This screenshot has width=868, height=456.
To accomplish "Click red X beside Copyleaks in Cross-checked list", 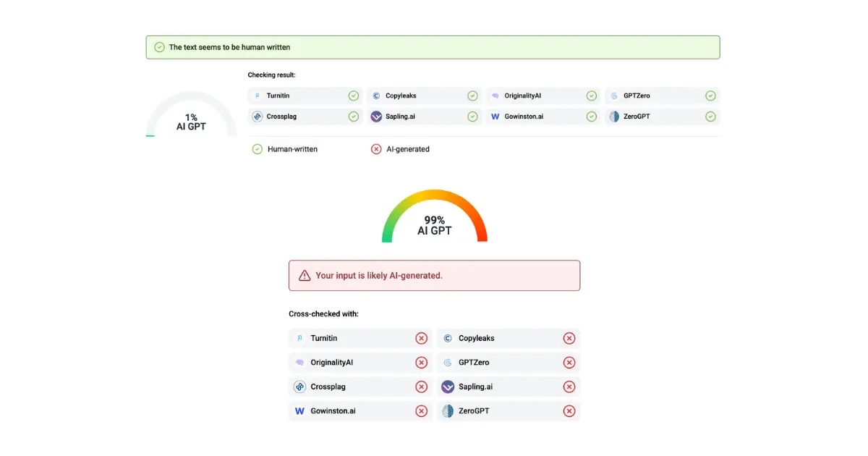I will pyautogui.click(x=569, y=338).
